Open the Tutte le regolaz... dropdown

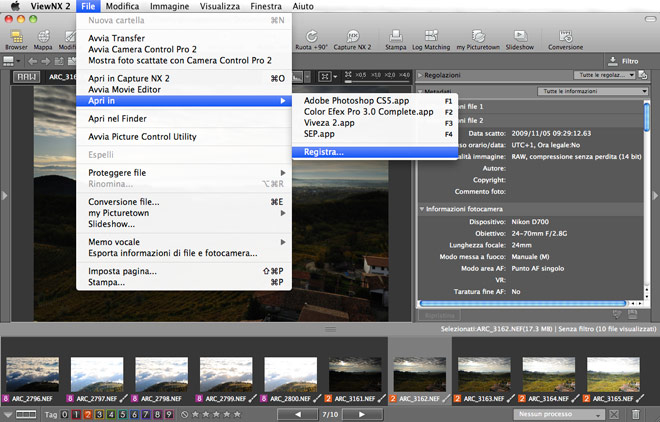[604, 75]
